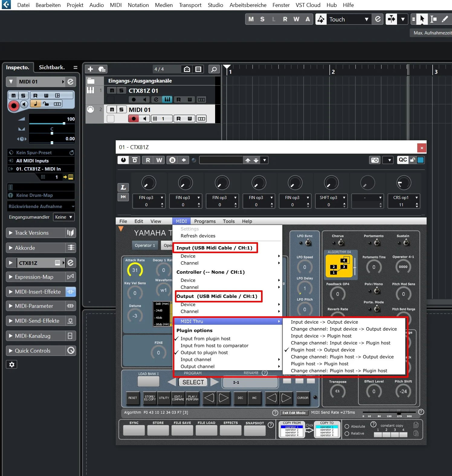Click the plugin power bypass icon
The image size is (452, 476).
click(x=123, y=160)
